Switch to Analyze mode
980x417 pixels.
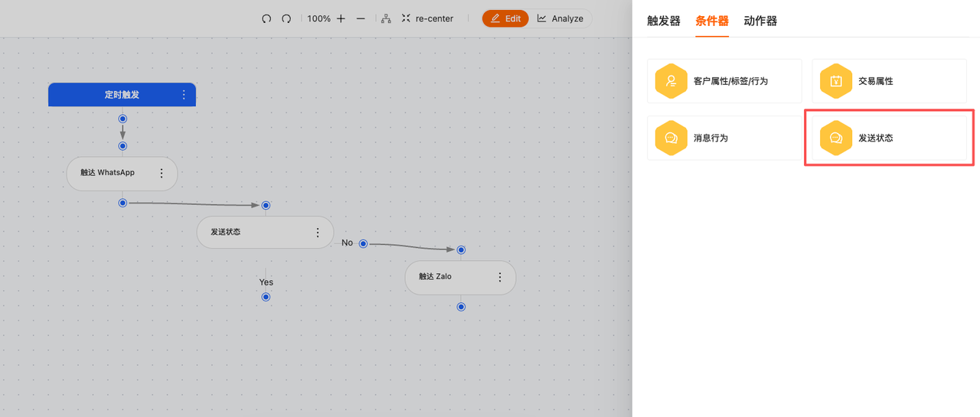[560, 18]
